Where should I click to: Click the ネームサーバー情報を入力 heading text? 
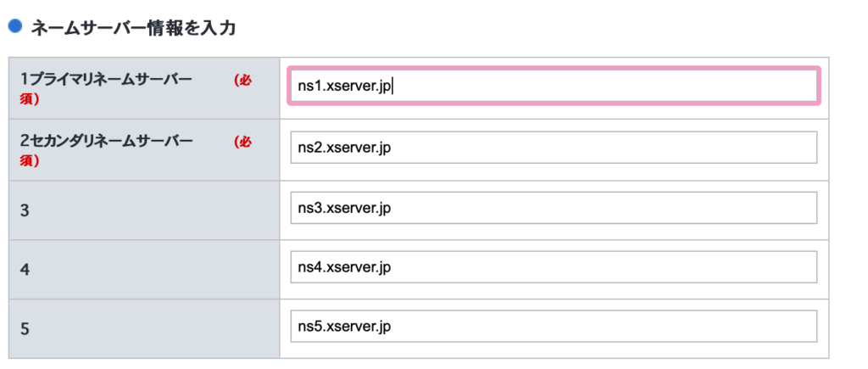[x=133, y=28]
